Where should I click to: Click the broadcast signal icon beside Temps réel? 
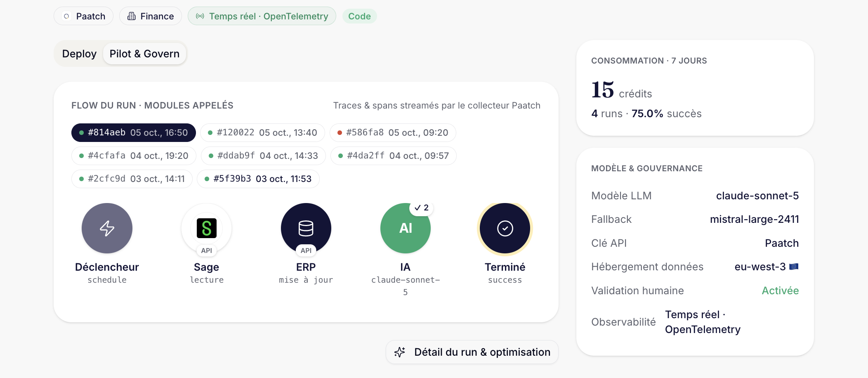[x=200, y=16]
